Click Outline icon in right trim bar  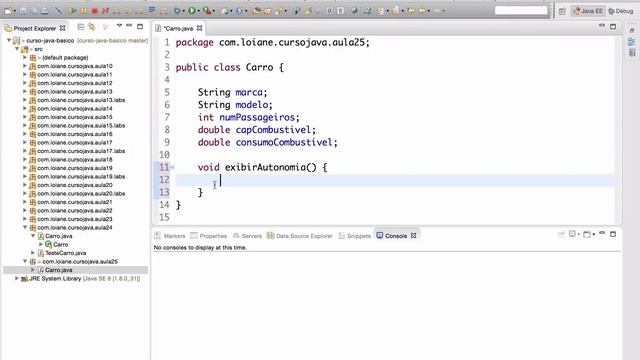click(632, 41)
